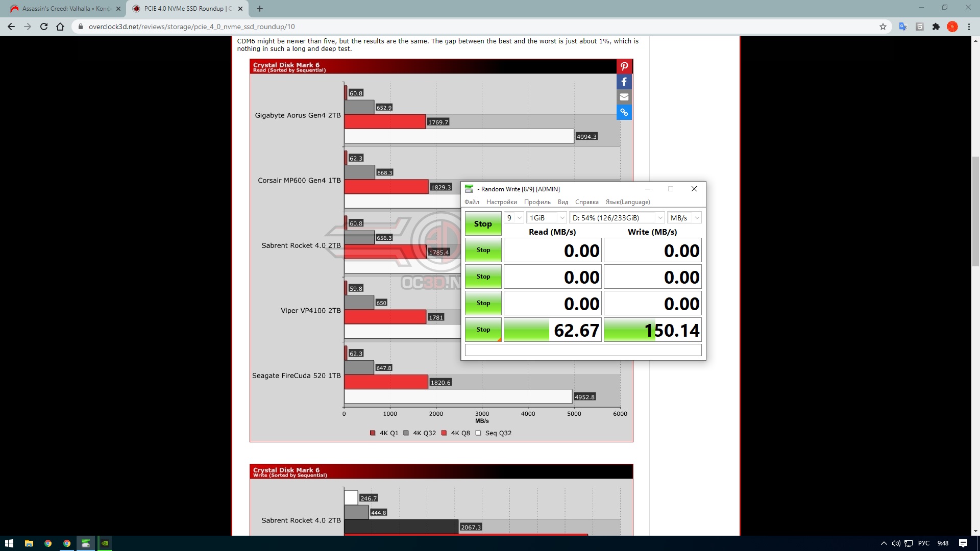Open the Chrome extensions puzzle icon
The image size is (980, 551).
(936, 27)
